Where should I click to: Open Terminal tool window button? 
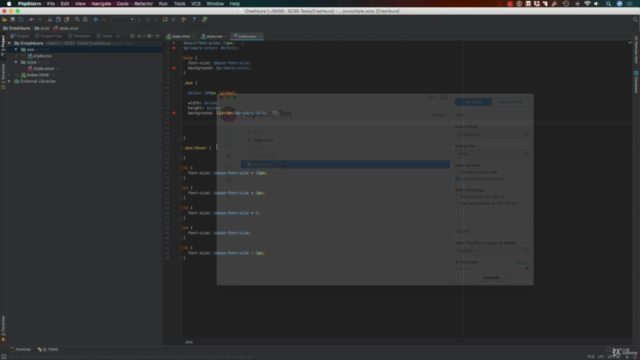(x=20, y=349)
